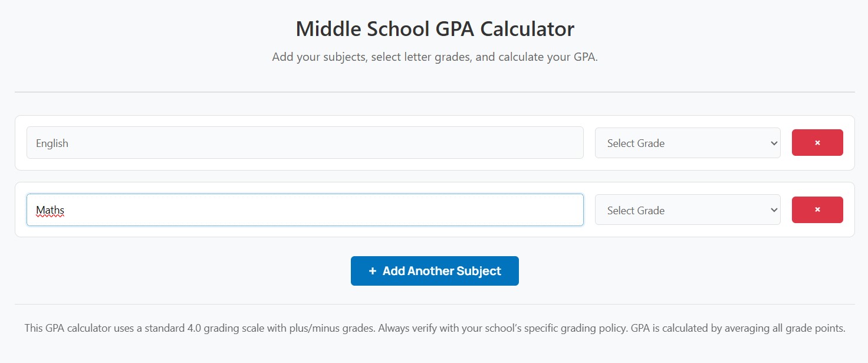Click the Add Another Subject button

(435, 270)
